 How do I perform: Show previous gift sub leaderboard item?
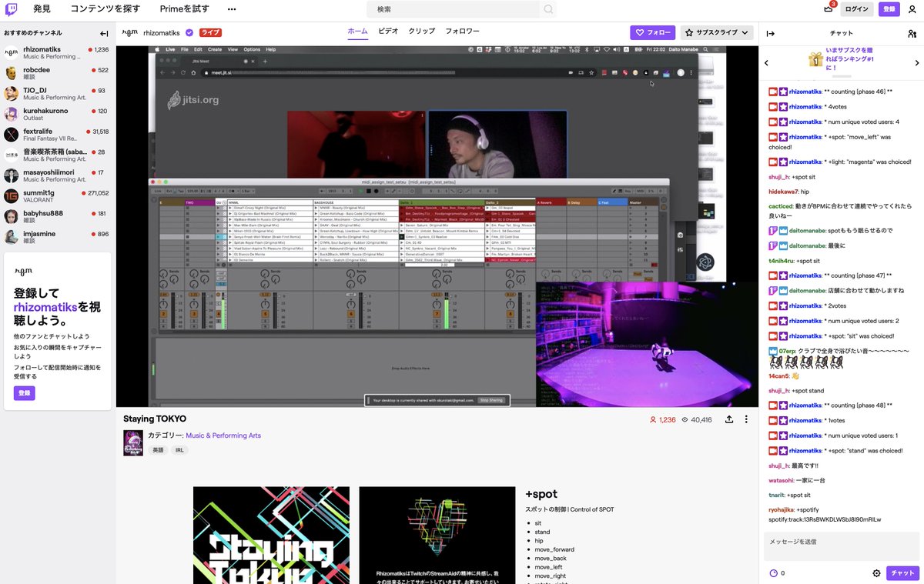[766, 63]
